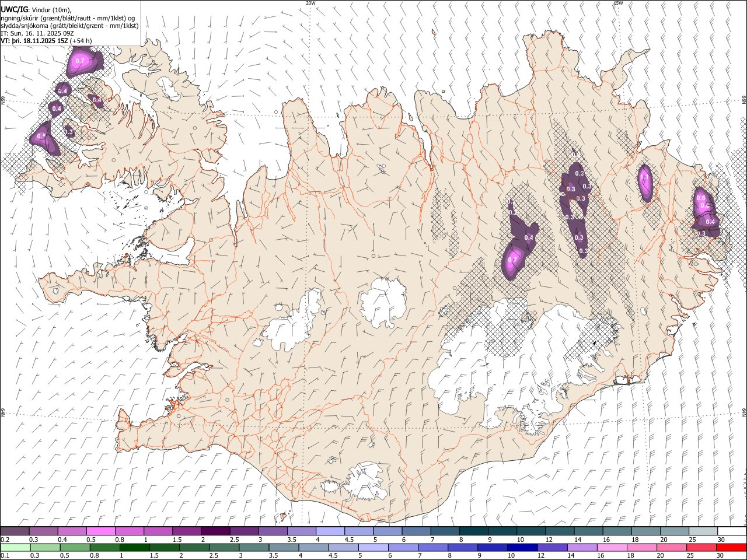Select the bottom-row green swatch between 0.5 and 0.8
This screenshot has width=747, height=560.
click(75, 548)
